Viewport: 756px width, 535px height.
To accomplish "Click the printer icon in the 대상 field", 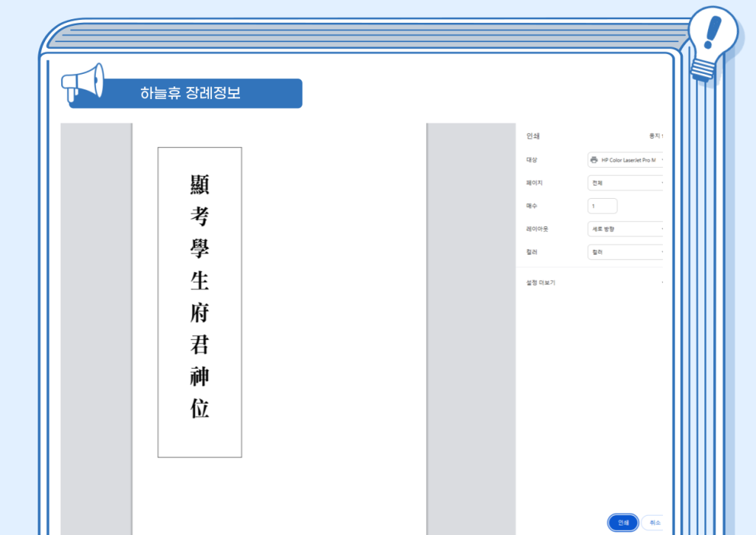I will click(x=594, y=160).
